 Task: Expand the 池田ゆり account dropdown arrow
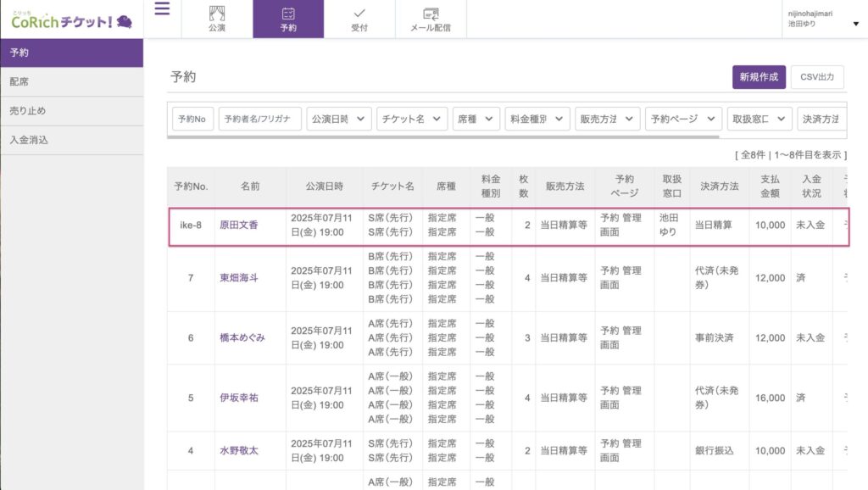[855, 24]
